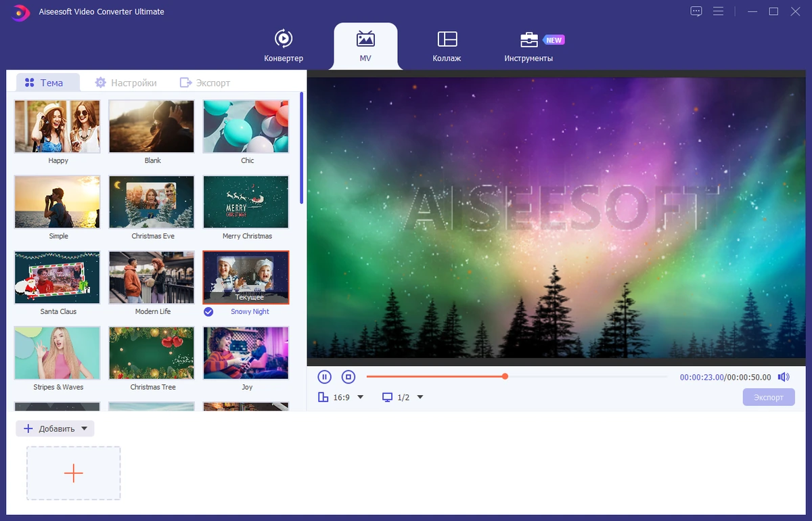Click the playback progress bar
812x521 pixels.
point(517,376)
